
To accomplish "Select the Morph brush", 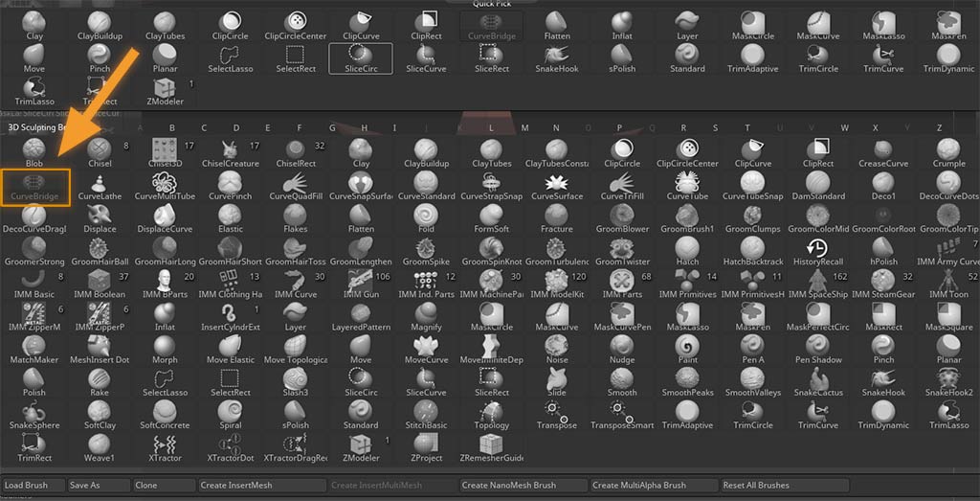I will pos(165,349).
